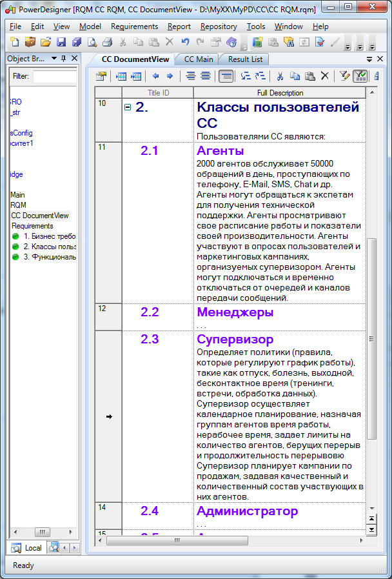Open document view properties icon
Screen dimensions: 392x579
pos(101,76)
